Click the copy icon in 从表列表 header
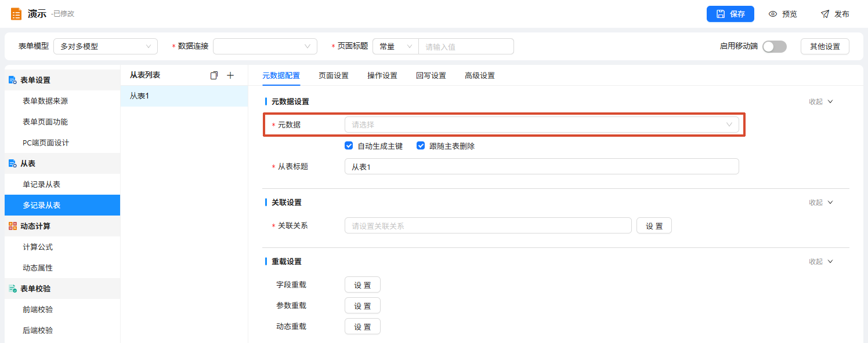 click(214, 75)
